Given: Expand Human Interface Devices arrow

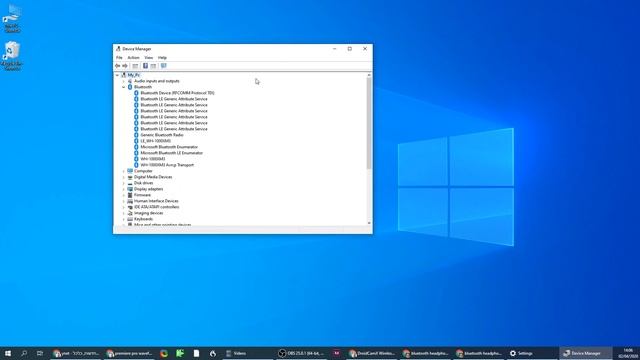Looking at the screenshot, I should click(x=124, y=201).
